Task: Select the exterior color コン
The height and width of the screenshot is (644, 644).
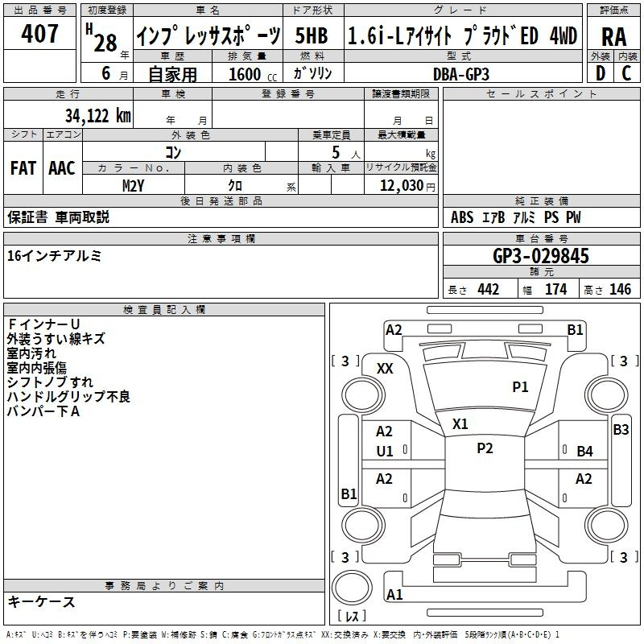Action: [173, 152]
